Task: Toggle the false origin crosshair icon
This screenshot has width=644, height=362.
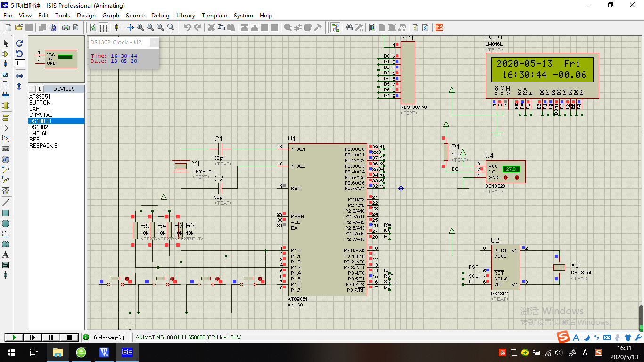Action: (x=116, y=27)
